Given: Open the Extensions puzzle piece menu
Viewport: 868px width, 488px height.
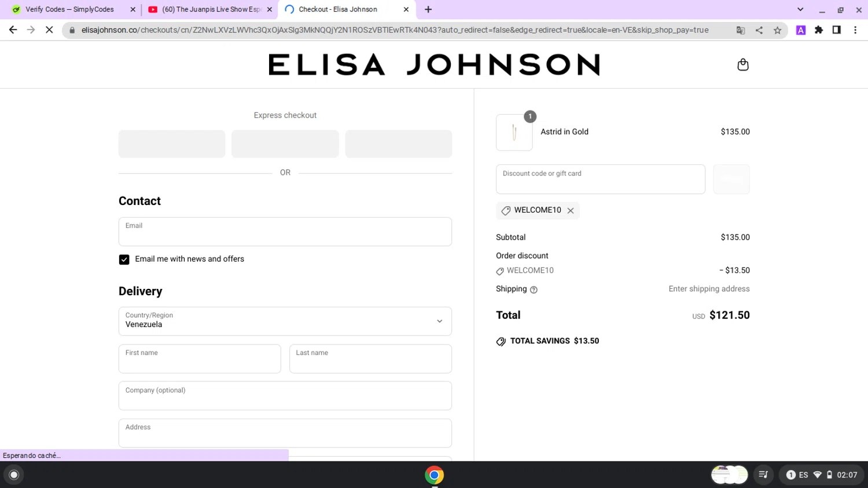Looking at the screenshot, I should (x=819, y=30).
